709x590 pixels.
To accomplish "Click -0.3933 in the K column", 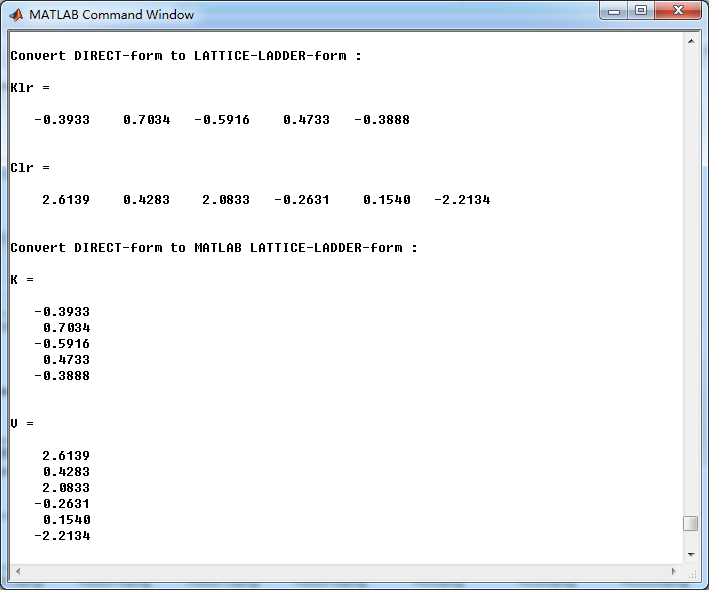I will [x=62, y=312].
